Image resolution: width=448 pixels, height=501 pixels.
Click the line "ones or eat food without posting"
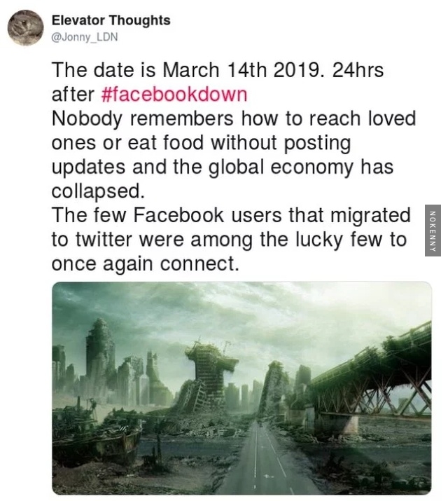point(202,143)
